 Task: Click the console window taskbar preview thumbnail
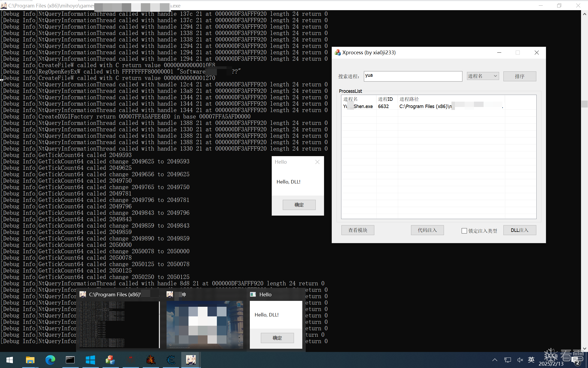pyautogui.click(x=119, y=324)
